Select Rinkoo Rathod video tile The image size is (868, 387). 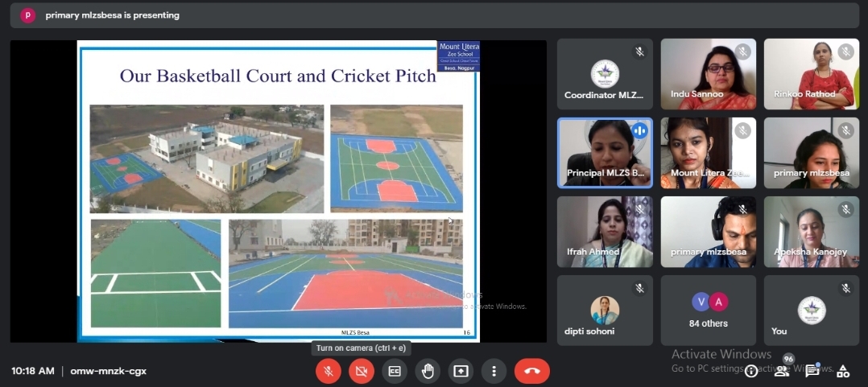pos(812,74)
